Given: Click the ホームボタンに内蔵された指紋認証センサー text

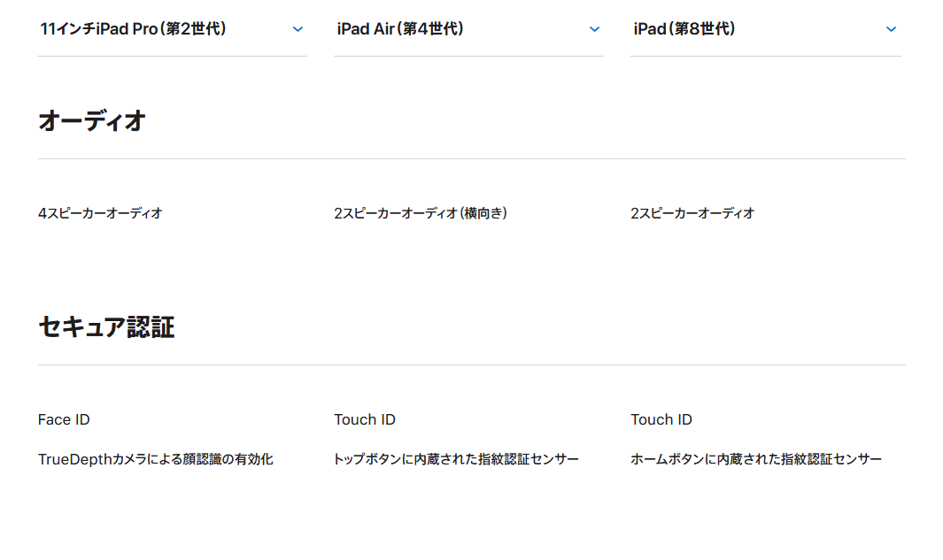Looking at the screenshot, I should [756, 459].
